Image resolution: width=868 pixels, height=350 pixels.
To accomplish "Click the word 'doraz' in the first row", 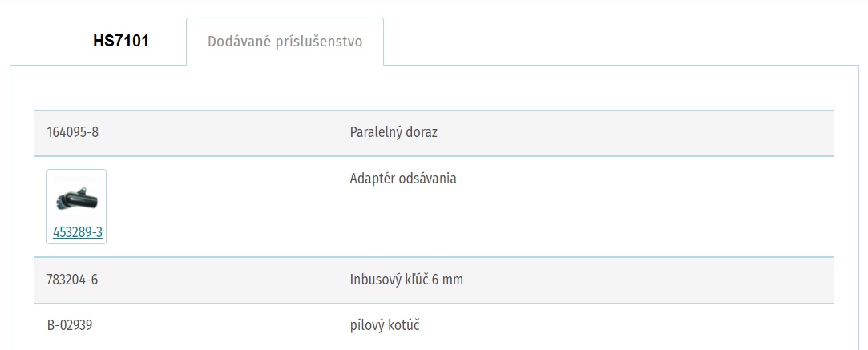I will (x=422, y=133).
